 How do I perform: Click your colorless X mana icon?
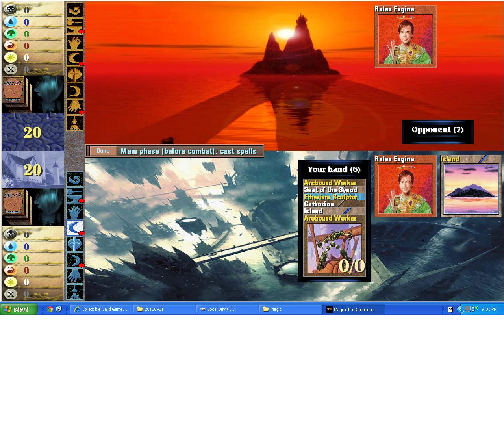click(x=11, y=293)
